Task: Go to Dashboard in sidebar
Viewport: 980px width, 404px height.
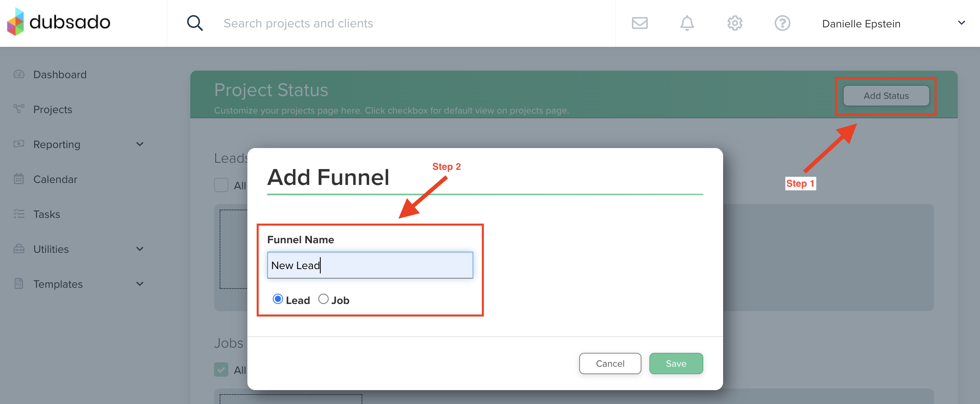Action: point(60,75)
